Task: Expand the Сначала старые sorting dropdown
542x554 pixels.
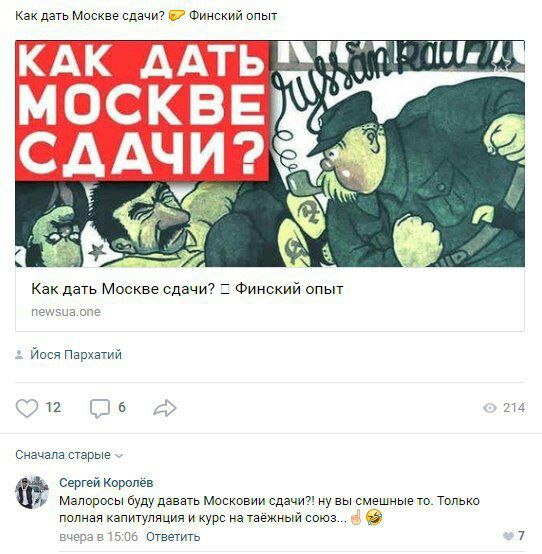Action: click(x=69, y=455)
